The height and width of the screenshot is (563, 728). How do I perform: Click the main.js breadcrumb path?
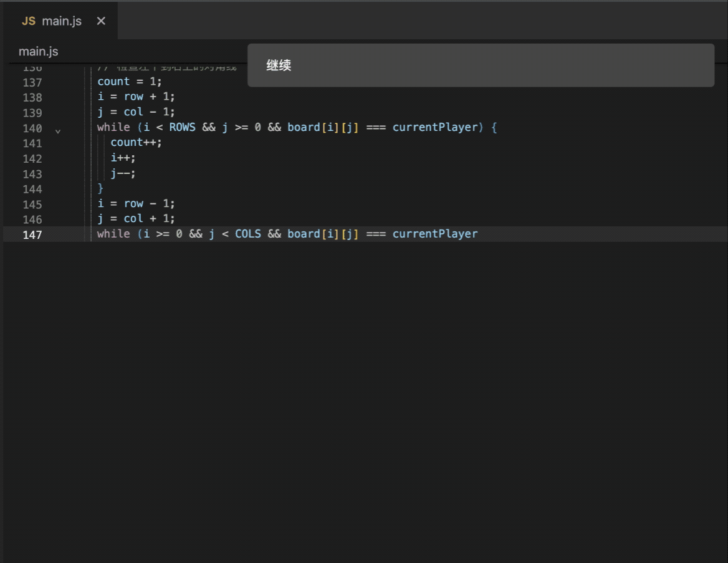click(x=39, y=52)
